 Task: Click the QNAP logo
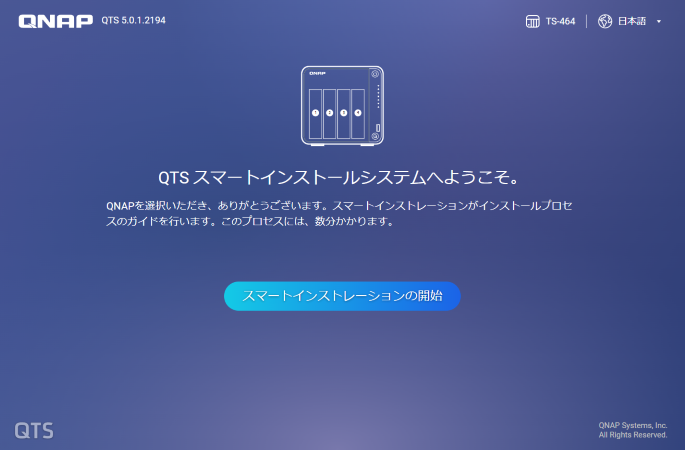click(55, 21)
